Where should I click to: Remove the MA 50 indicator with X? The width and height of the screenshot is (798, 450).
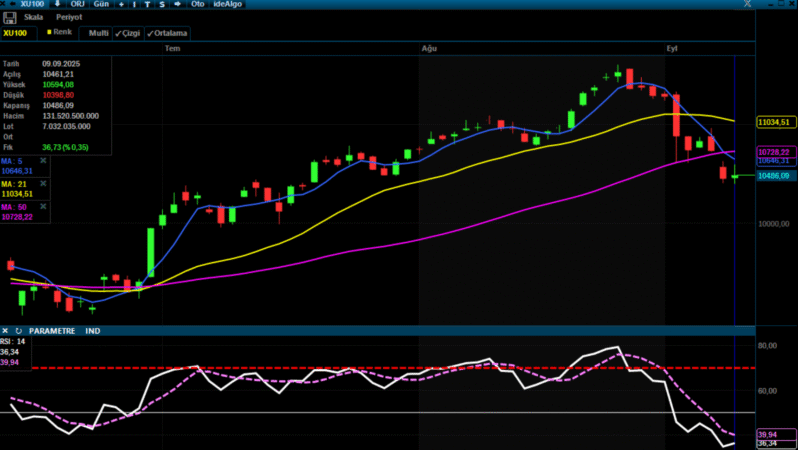(43, 207)
